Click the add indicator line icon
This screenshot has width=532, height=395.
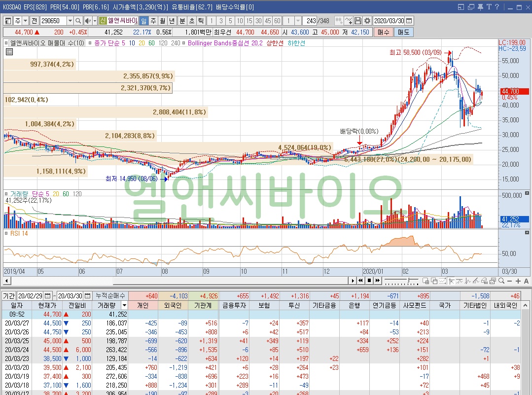tap(349, 21)
